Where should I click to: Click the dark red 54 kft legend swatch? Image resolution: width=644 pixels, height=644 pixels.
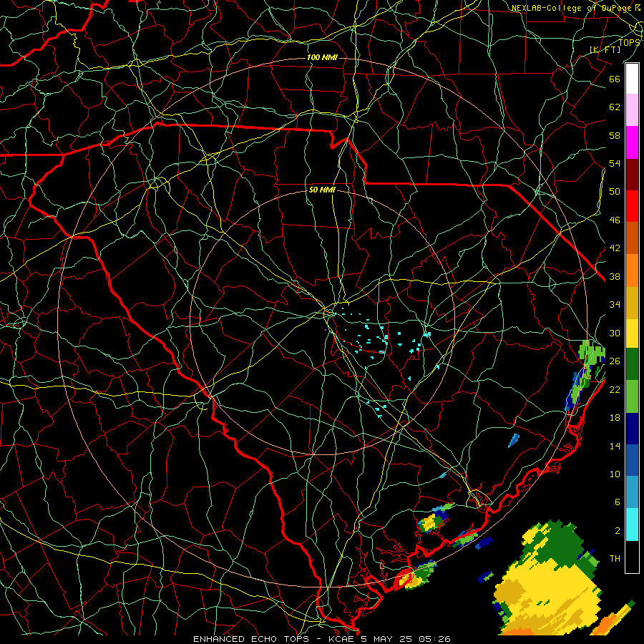coord(632,175)
